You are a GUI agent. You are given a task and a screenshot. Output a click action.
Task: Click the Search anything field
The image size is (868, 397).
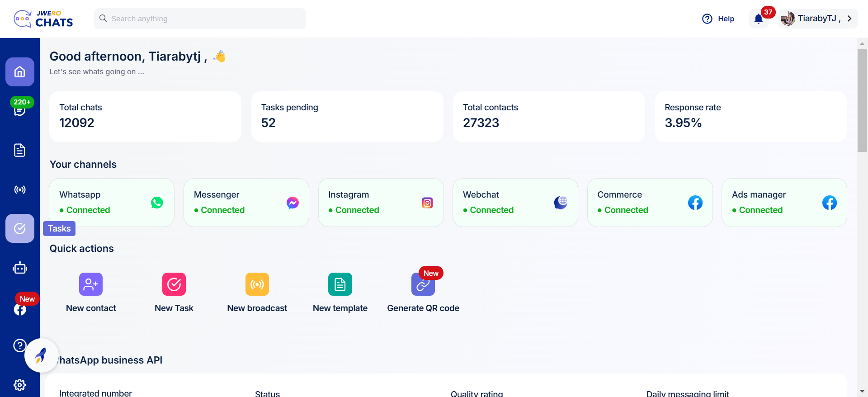pos(200,19)
